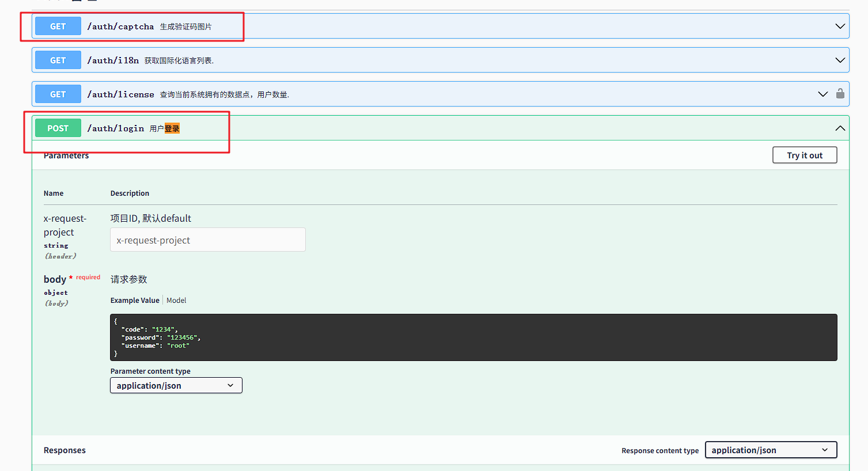This screenshot has height=471, width=868.
Task: Click the GET badge for /auth/i18n
Action: (x=58, y=60)
